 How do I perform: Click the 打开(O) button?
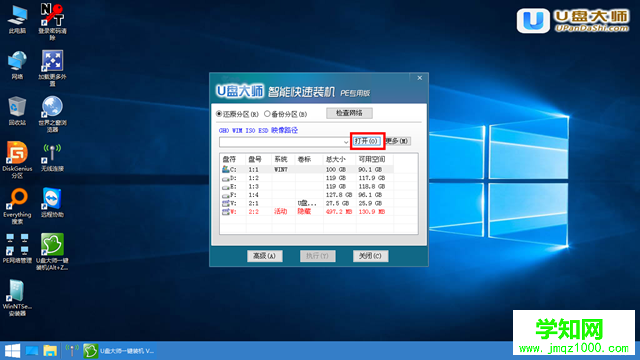367,141
